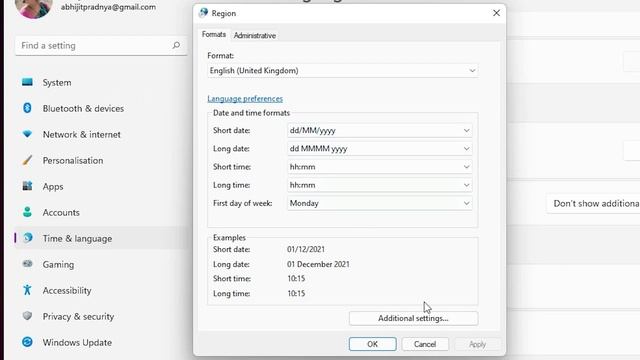Screen dimensions: 640x360
Task: Click the 01/12/2021 short date example
Action: tap(306, 249)
